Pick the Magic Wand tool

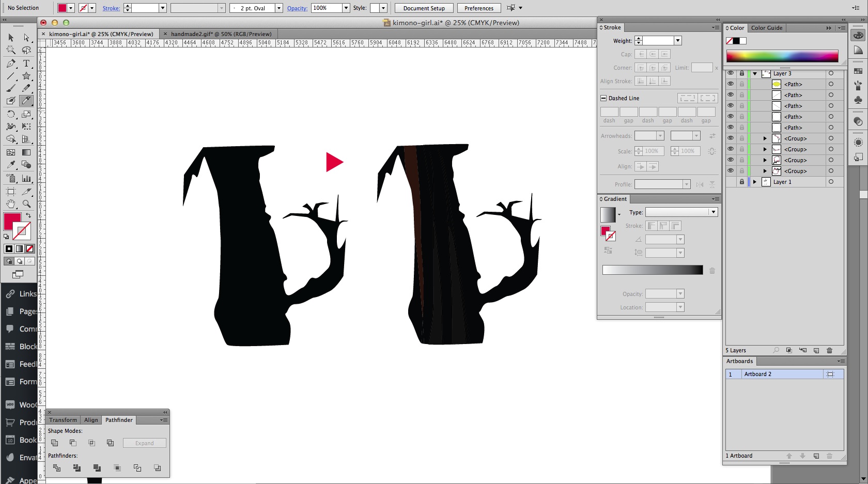tap(11, 50)
